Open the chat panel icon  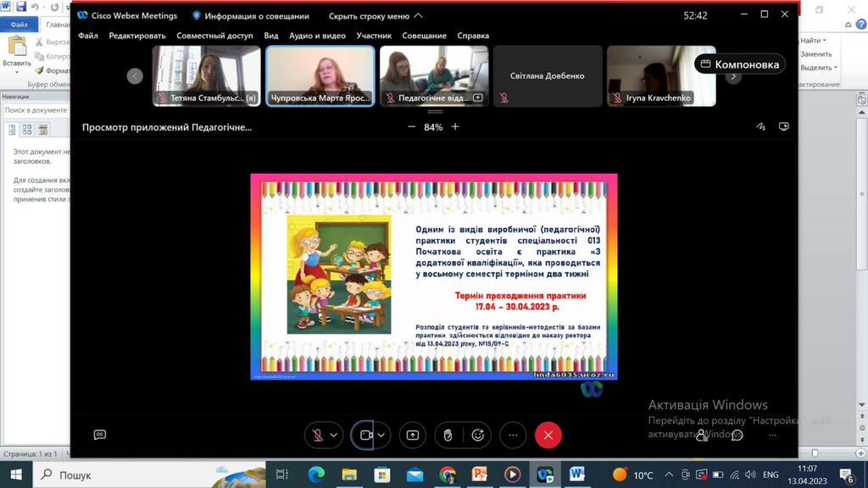coord(737,435)
